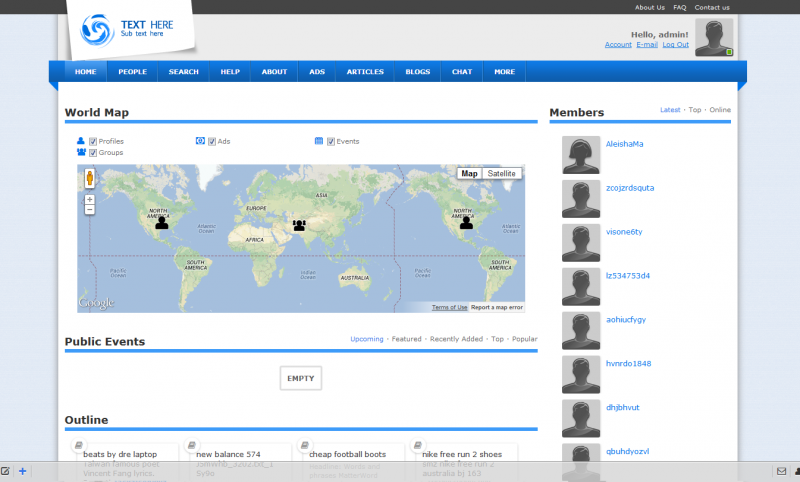Toggle the Events checkbox

tap(331, 141)
